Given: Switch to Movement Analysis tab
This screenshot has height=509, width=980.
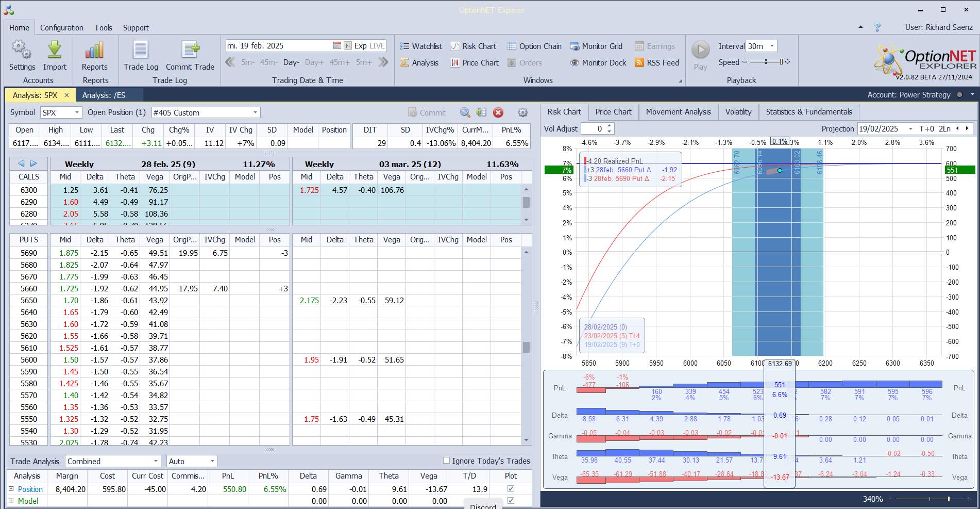Looking at the screenshot, I should [678, 112].
